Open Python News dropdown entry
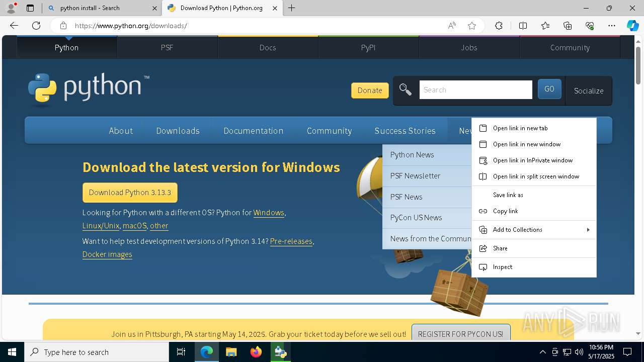This screenshot has width=644, height=362. [x=427, y=155]
